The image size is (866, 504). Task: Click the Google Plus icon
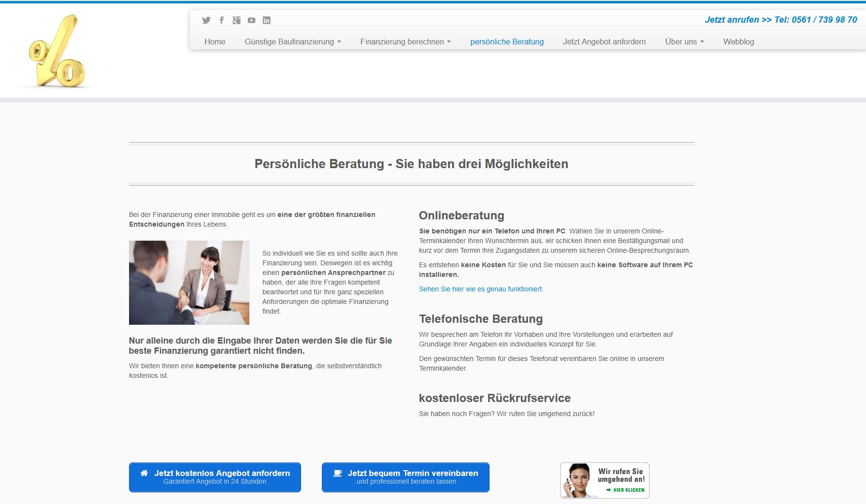pos(236,20)
